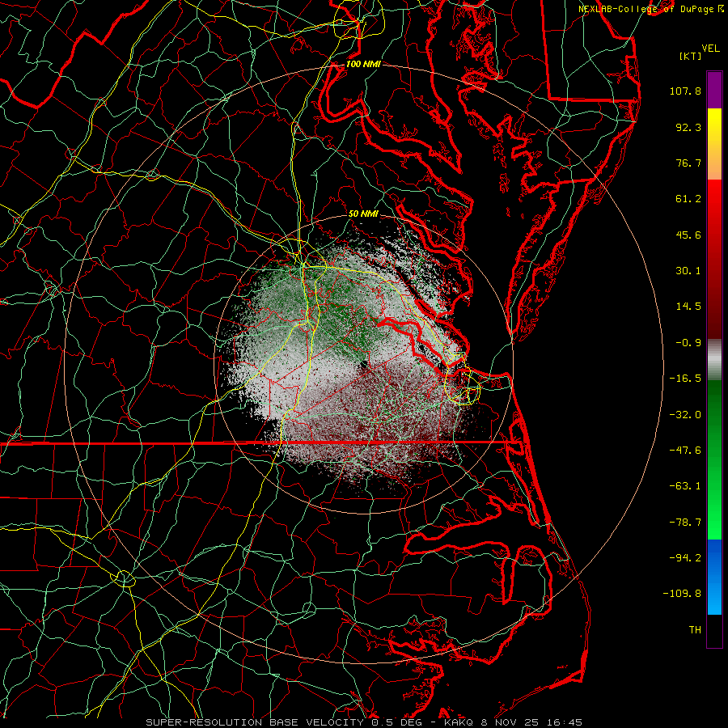Click the 107.8 legend value
The width and height of the screenshot is (728, 728).
point(685,91)
